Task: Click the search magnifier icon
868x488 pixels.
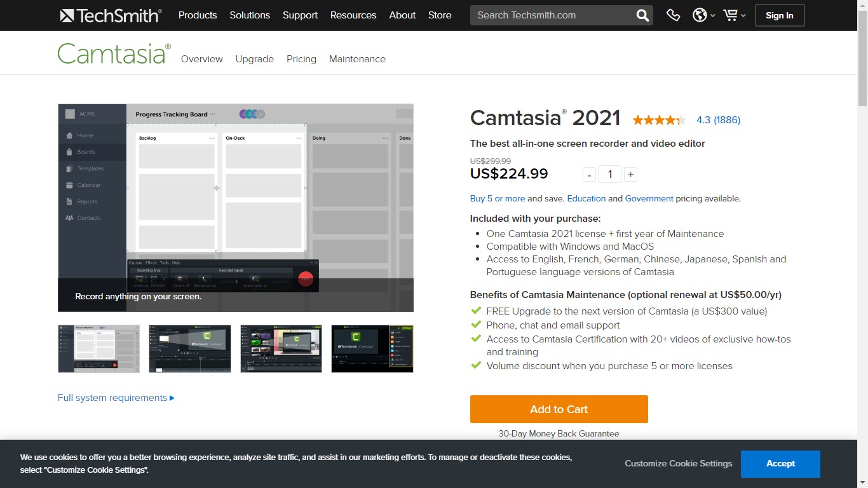Action: pos(642,15)
